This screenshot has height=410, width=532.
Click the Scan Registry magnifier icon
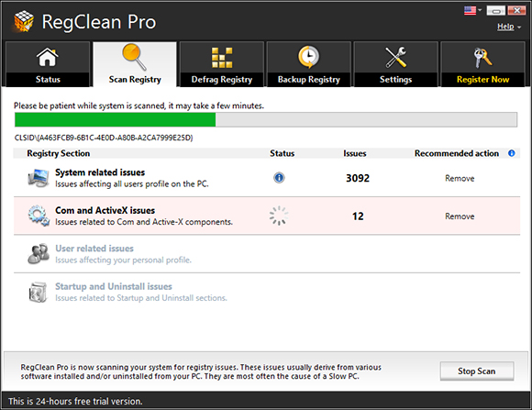click(x=134, y=57)
